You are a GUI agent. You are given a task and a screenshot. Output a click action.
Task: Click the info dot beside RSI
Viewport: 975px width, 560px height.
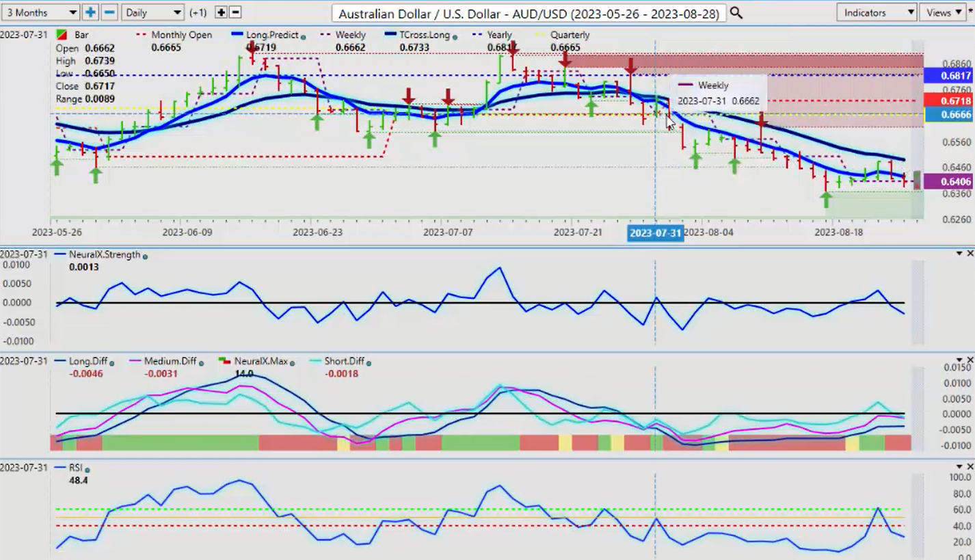tap(88, 470)
